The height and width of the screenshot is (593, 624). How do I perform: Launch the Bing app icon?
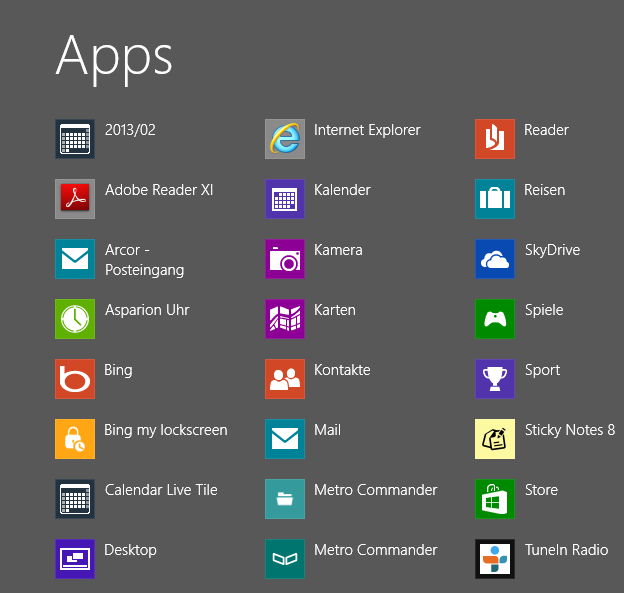[75, 379]
